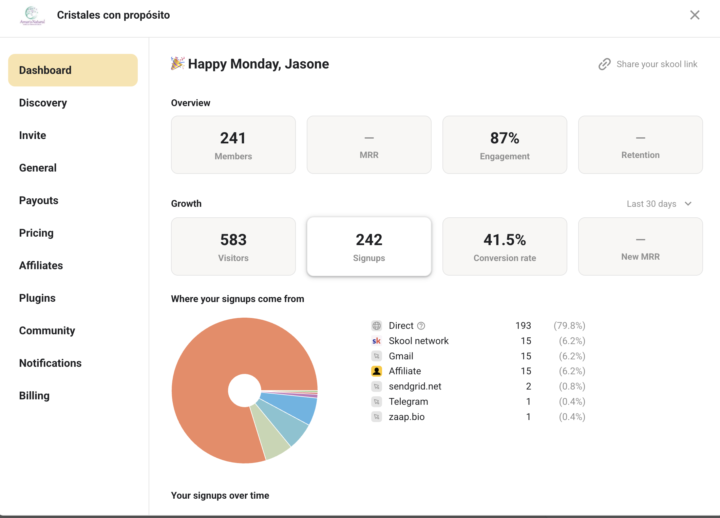Click the (79.8%) percentage
This screenshot has height=518, width=720.
[x=569, y=326]
